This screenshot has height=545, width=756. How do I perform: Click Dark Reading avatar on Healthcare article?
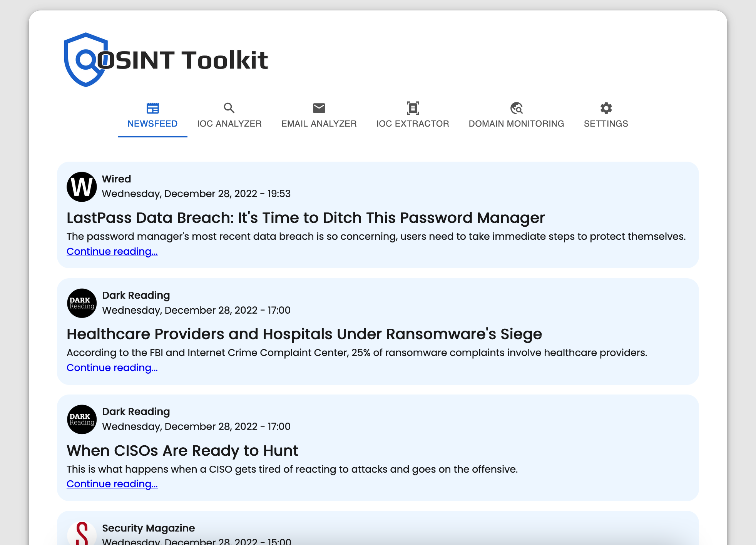(82, 303)
